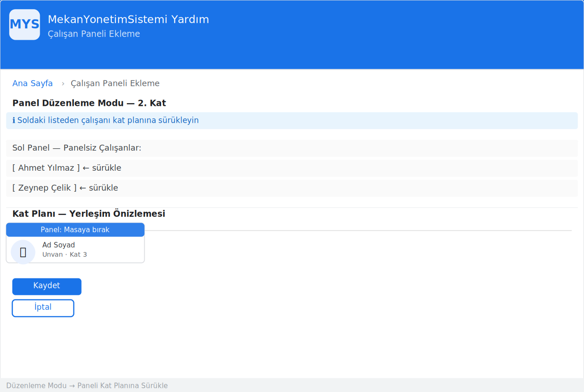Image resolution: width=584 pixels, height=392 pixels.
Task: Click the MYS app logo
Action: point(25,25)
